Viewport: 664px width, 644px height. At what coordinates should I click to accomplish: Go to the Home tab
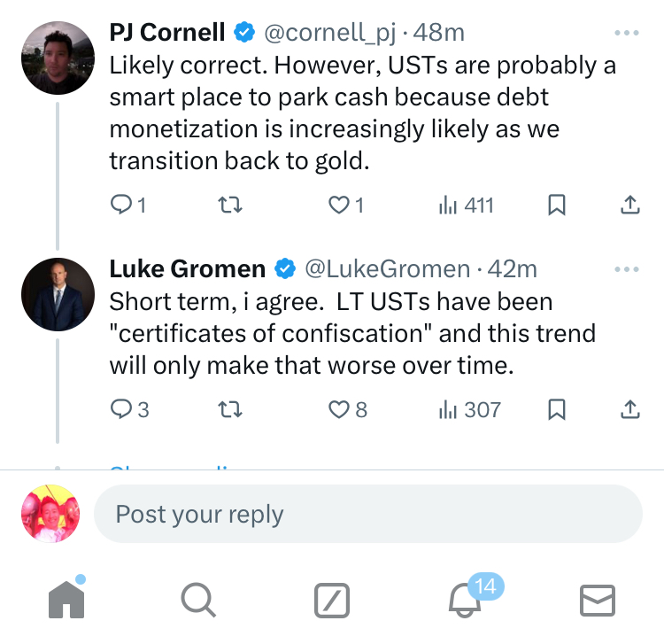[66, 601]
